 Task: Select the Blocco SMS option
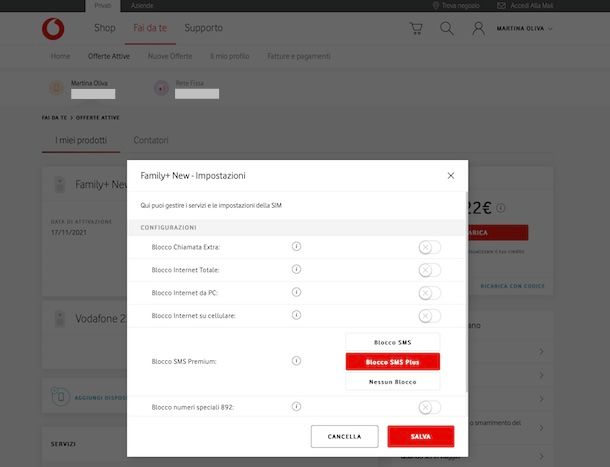(393, 342)
